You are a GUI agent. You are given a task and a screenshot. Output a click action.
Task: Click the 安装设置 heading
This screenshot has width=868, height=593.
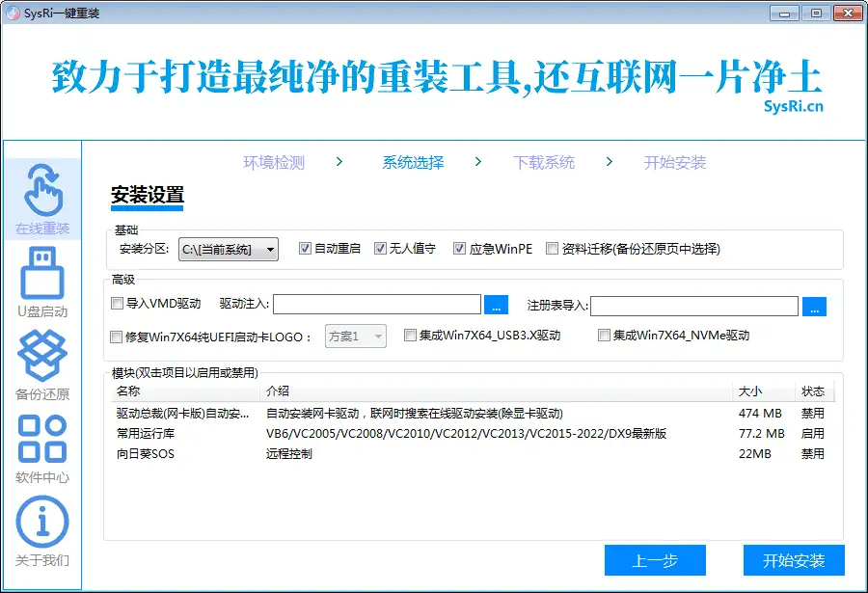pos(148,195)
